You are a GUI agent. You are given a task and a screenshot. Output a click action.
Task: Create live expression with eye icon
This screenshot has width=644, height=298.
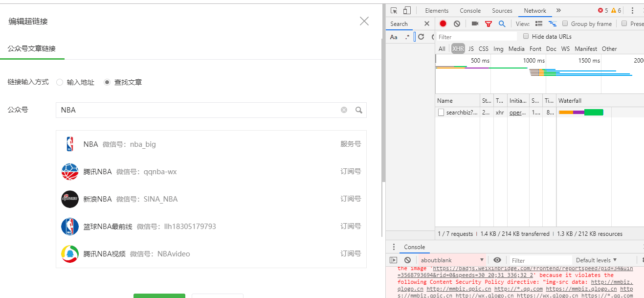tap(497, 260)
